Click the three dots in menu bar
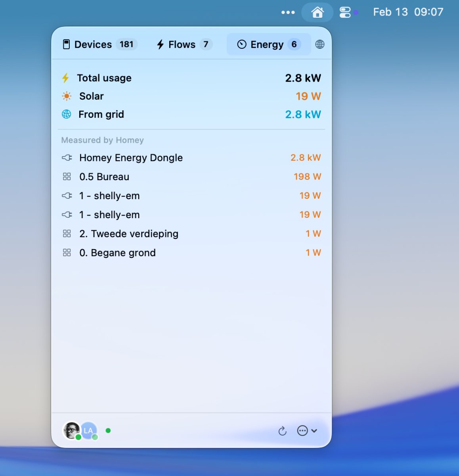 288,12
